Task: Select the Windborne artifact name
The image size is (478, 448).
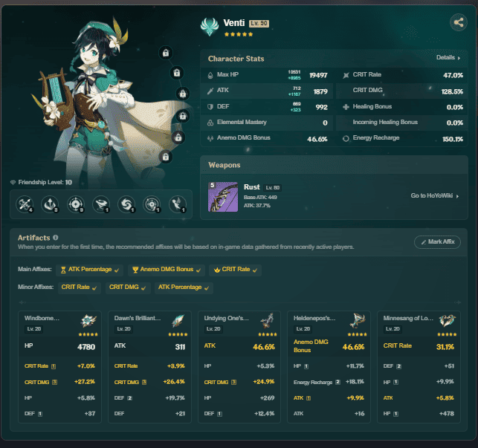Action: (42, 318)
